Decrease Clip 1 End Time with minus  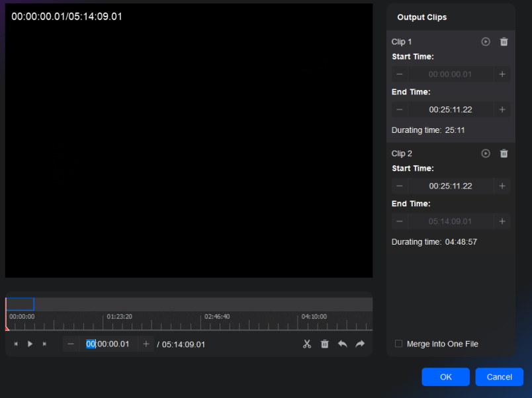point(400,110)
